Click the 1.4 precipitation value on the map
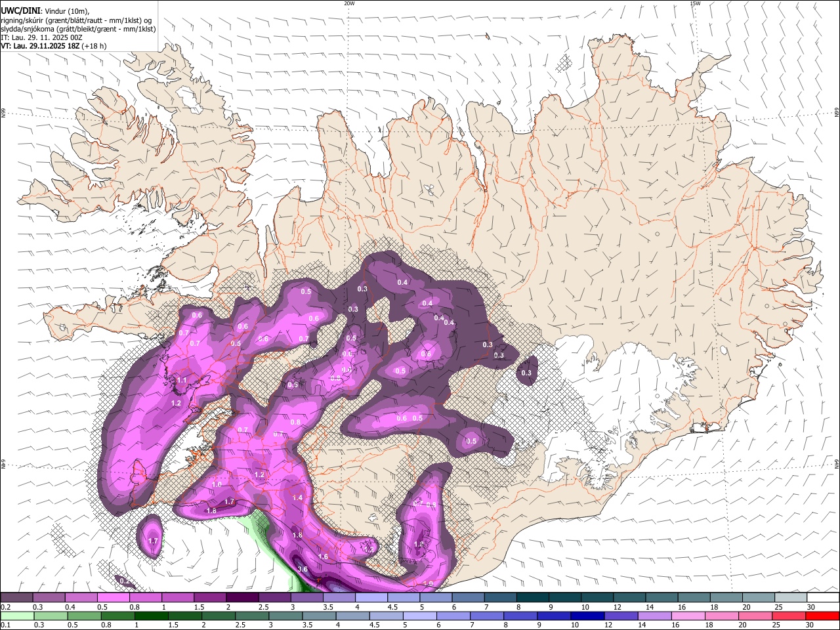The image size is (840, 630). (x=298, y=497)
